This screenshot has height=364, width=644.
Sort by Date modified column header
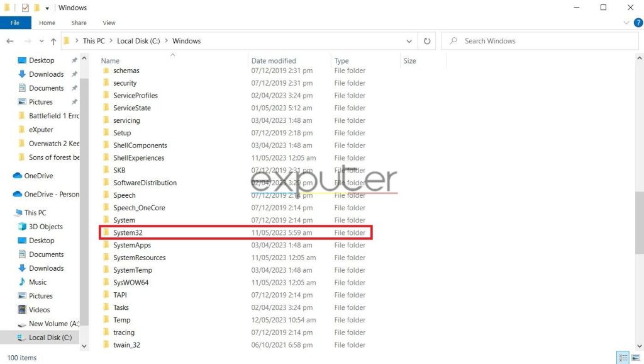(274, 61)
